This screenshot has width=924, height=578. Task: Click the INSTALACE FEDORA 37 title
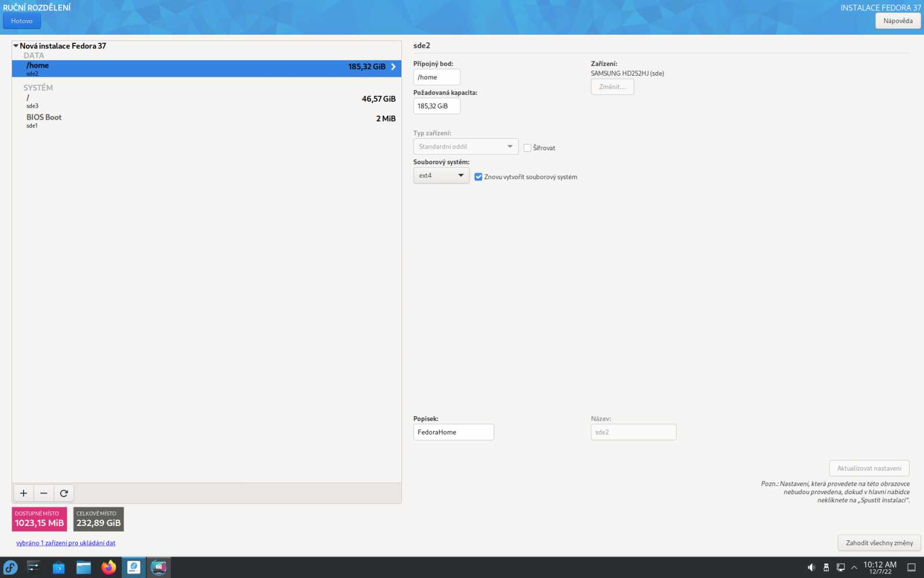click(x=881, y=8)
